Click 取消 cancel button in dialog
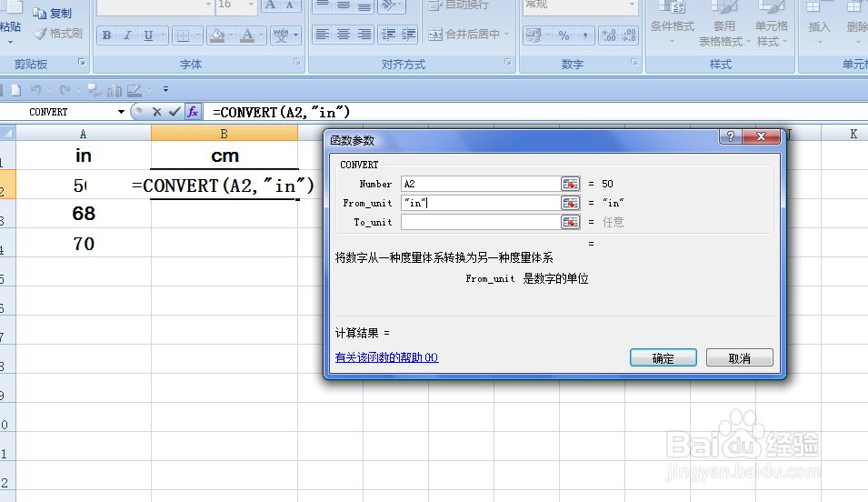Image resolution: width=868 pixels, height=502 pixels. pos(740,358)
